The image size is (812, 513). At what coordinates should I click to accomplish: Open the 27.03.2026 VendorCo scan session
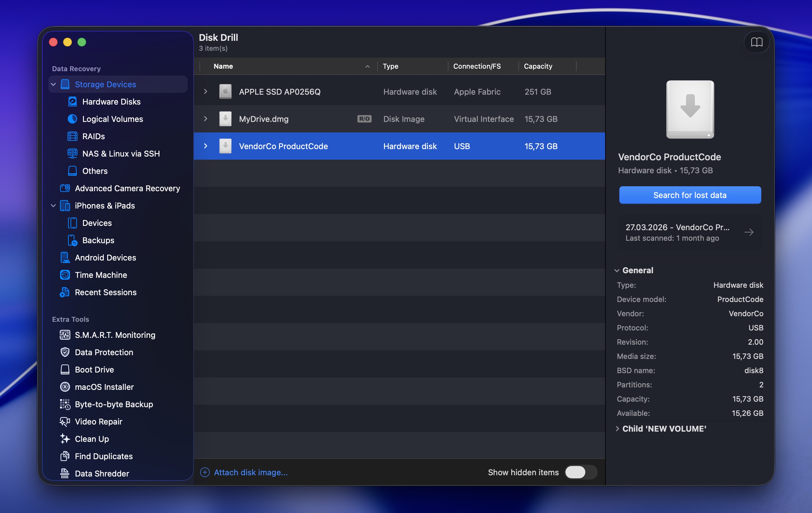tap(690, 232)
